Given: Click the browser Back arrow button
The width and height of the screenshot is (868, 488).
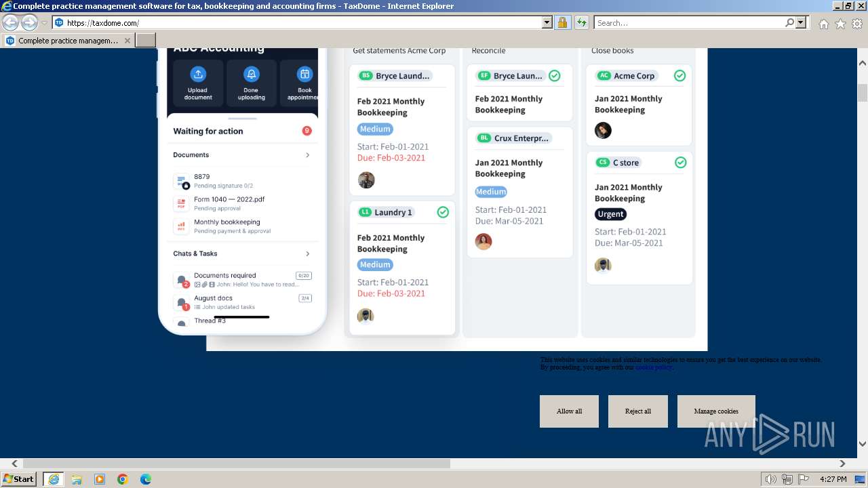Looking at the screenshot, I should pos(11,22).
